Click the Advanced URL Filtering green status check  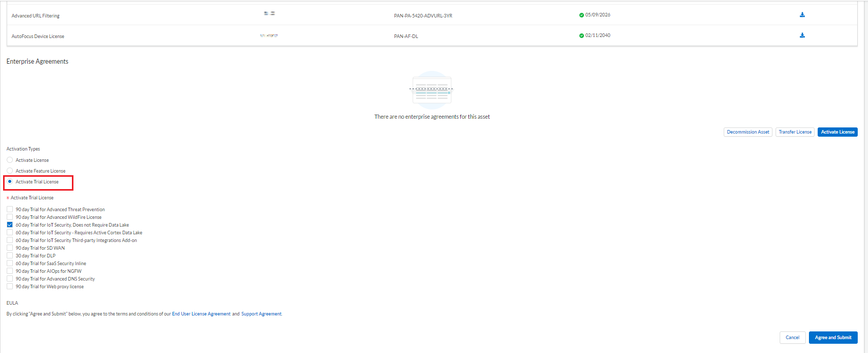(581, 15)
